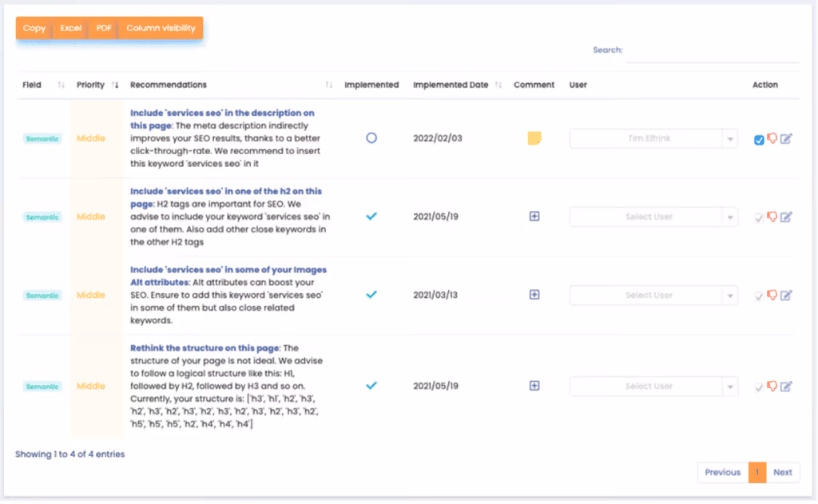Open the 'Include services seo in the description' link
Screen dimensions: 818x504
click(222, 120)
